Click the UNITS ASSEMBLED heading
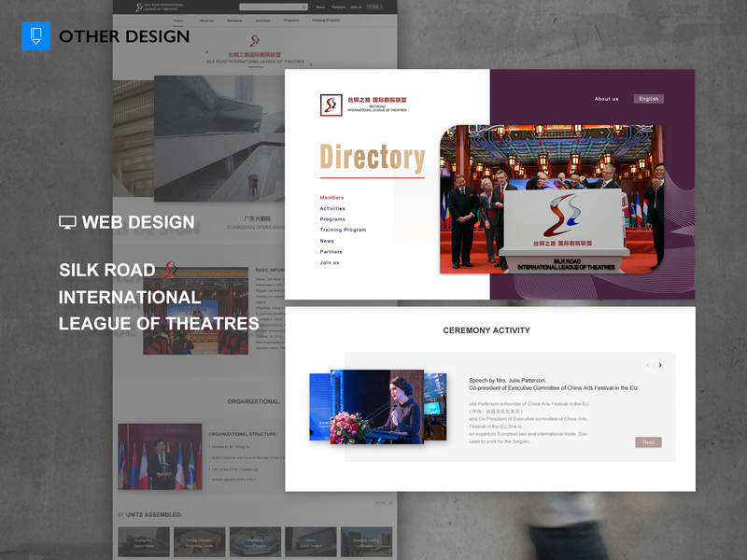747x560 pixels. click(153, 515)
